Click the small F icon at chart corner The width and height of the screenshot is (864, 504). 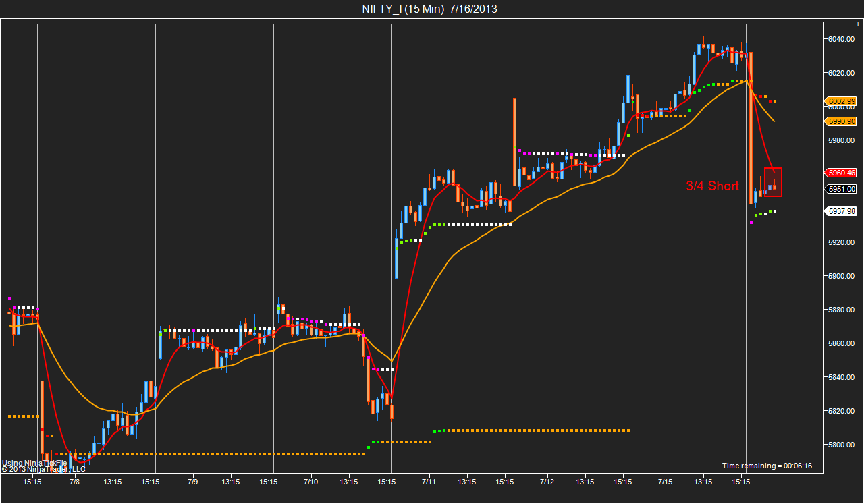click(x=858, y=23)
